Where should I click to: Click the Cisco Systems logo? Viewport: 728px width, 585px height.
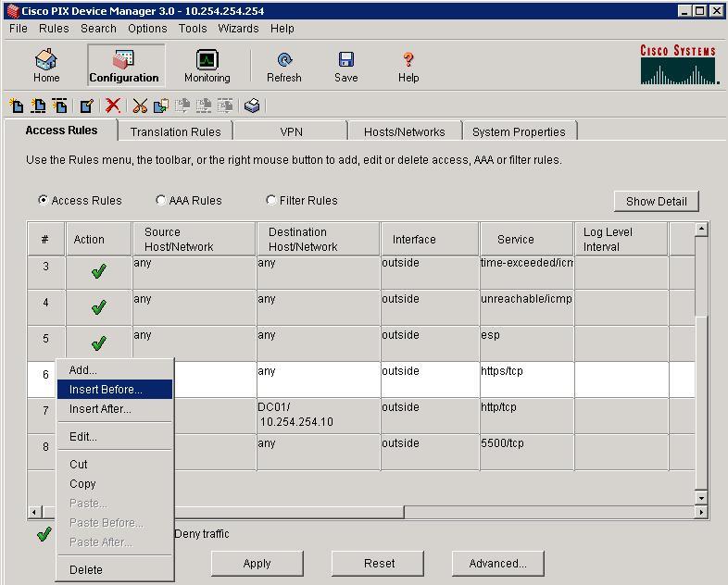(679, 65)
